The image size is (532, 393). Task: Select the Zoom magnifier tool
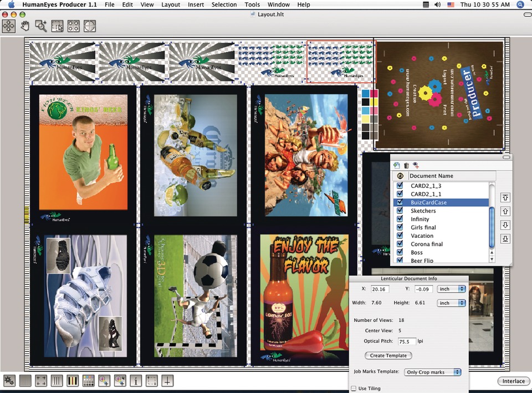tap(41, 26)
